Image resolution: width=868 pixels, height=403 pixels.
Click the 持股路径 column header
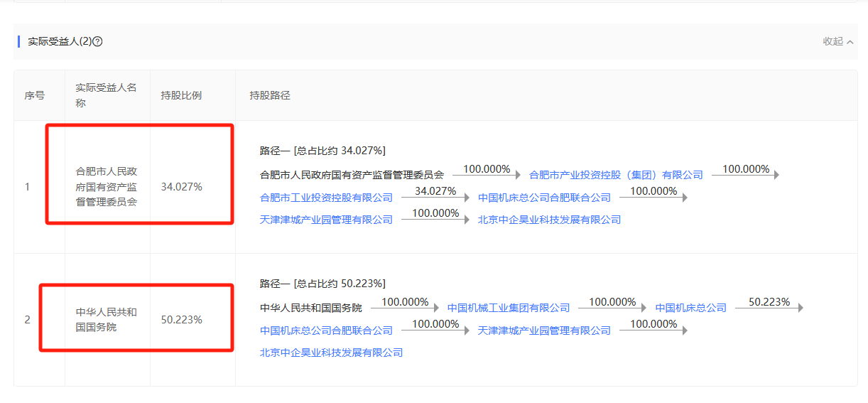tap(270, 95)
